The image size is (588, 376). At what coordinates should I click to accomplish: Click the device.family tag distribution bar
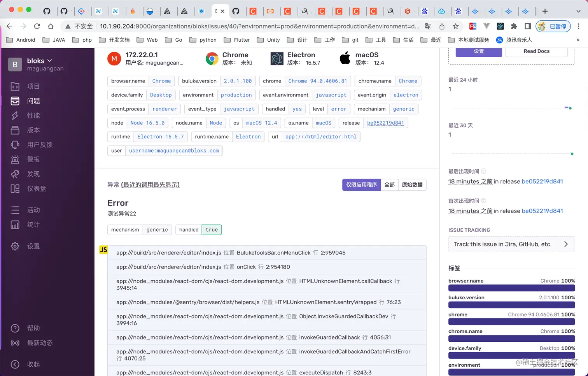point(511,355)
